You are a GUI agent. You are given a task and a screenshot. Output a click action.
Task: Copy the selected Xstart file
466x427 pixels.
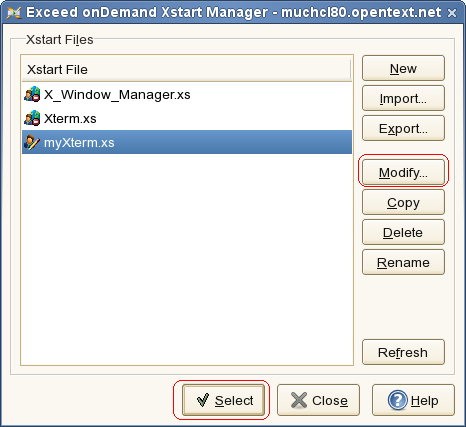(x=403, y=202)
